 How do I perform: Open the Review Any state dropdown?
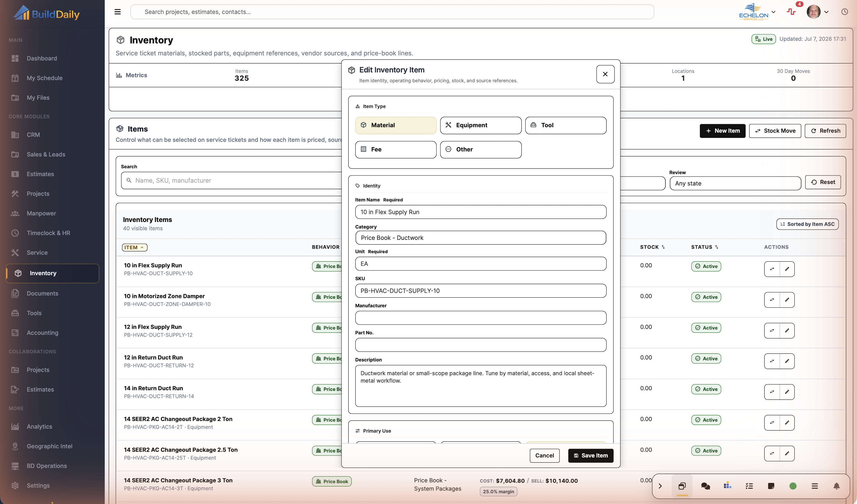pyautogui.click(x=735, y=183)
